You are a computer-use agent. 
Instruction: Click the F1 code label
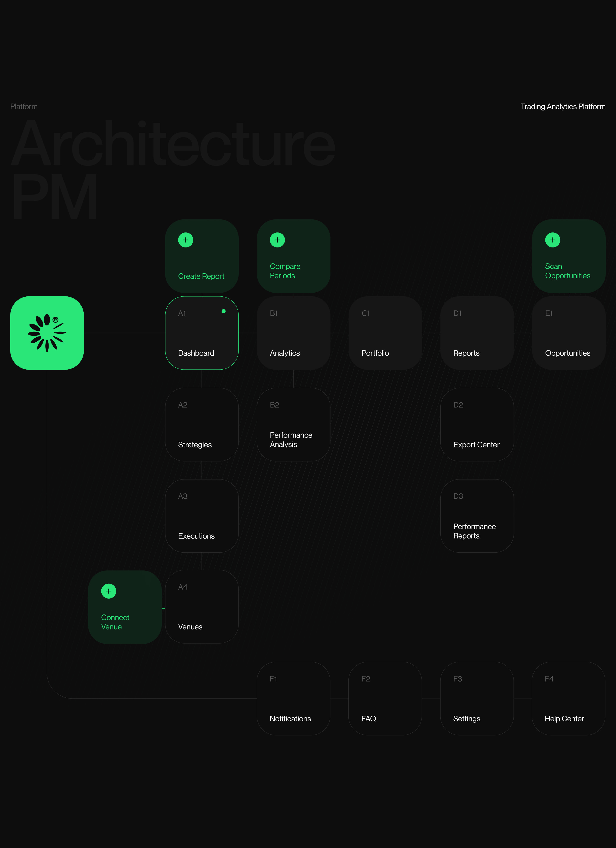(273, 679)
